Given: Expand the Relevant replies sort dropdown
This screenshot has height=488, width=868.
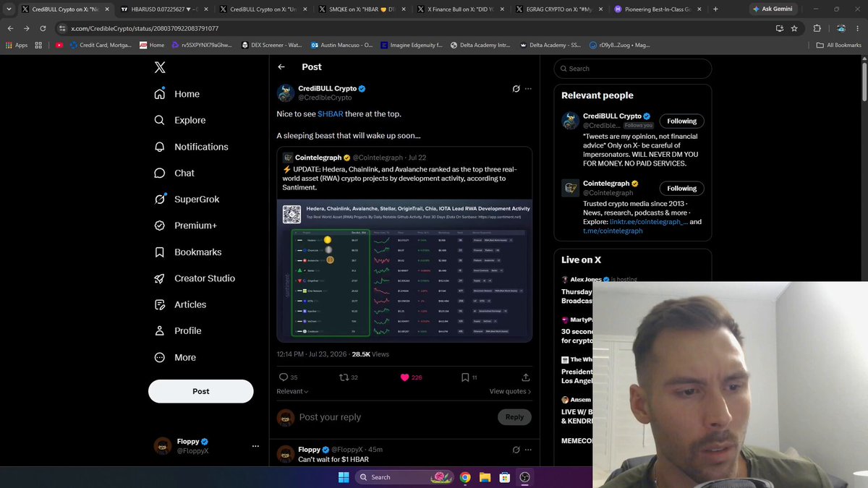Looking at the screenshot, I should point(292,391).
